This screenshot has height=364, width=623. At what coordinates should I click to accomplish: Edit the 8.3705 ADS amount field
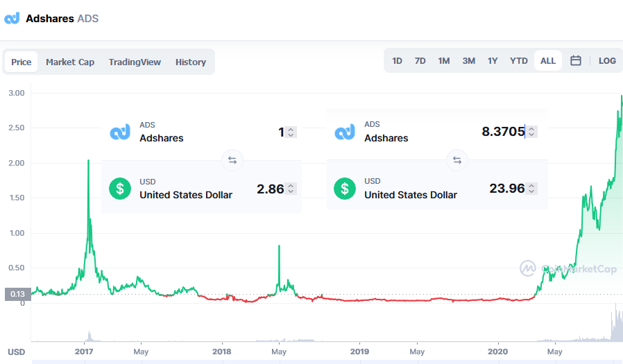tap(503, 132)
